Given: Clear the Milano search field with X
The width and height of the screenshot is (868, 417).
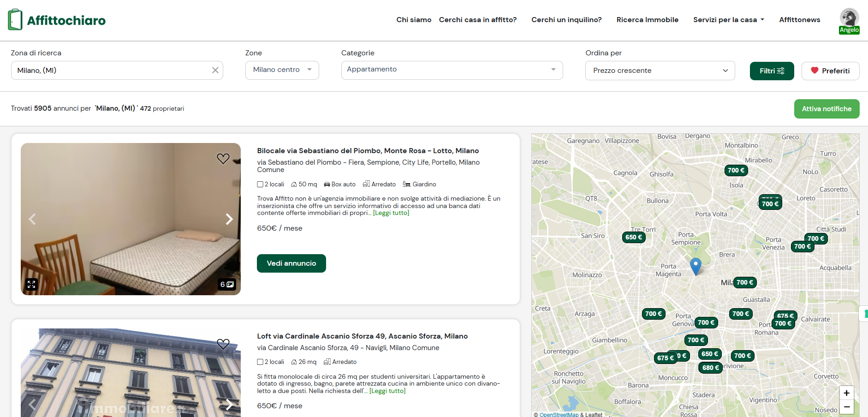Looking at the screenshot, I should pos(215,70).
